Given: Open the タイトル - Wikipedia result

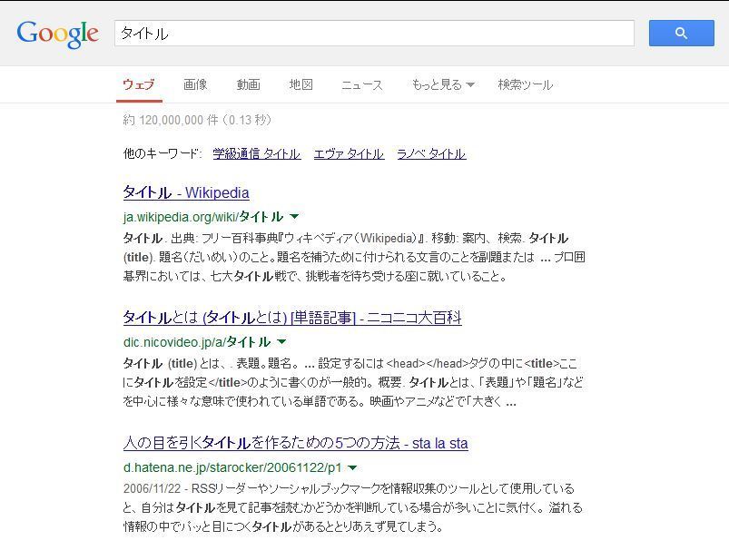Looking at the screenshot, I should tap(185, 192).
